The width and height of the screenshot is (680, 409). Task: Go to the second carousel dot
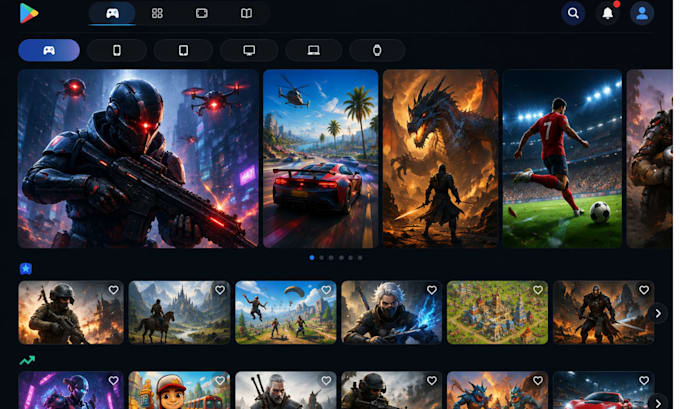click(321, 258)
